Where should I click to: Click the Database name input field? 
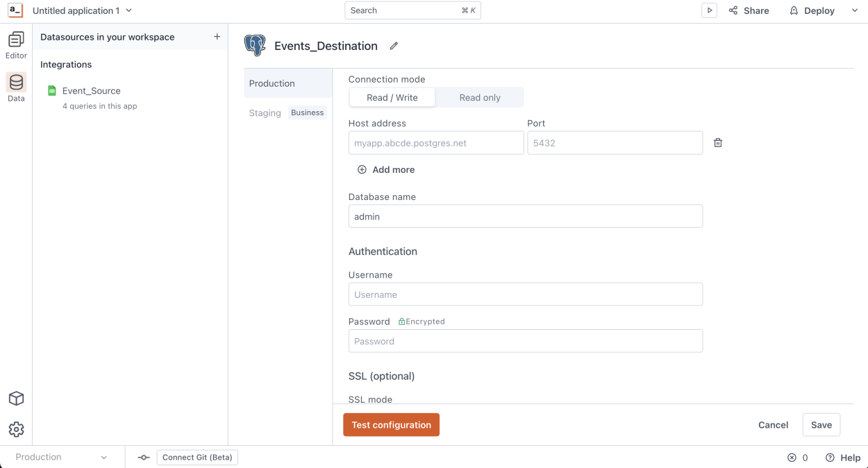click(x=526, y=216)
